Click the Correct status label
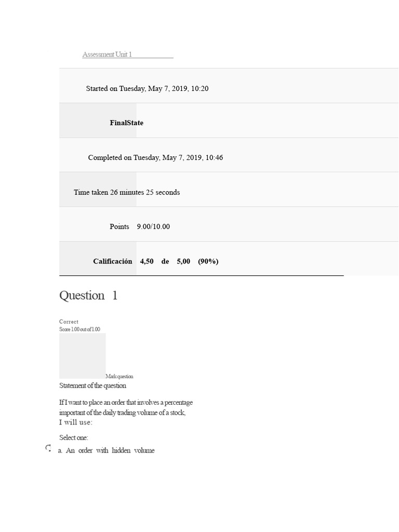Image resolution: width=399 pixels, height=532 pixels. pyautogui.click(x=69, y=322)
